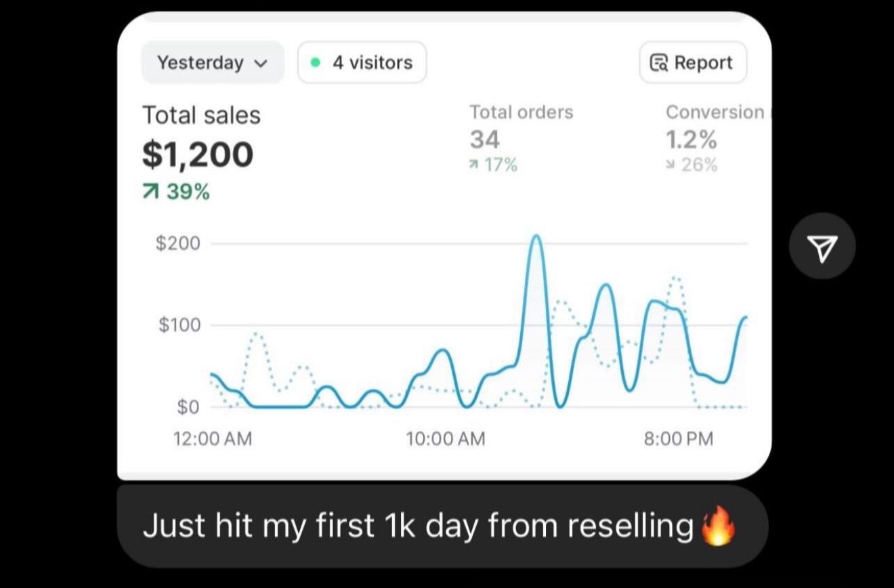The image size is (894, 588).
Task: Select the Conversion rate metric
Action: coord(715,112)
